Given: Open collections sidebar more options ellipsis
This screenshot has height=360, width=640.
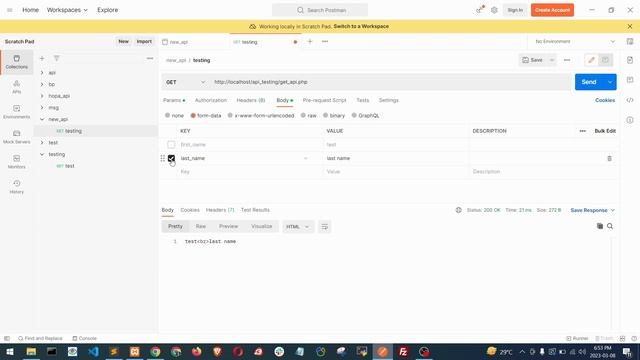Looking at the screenshot, I should point(150,58).
